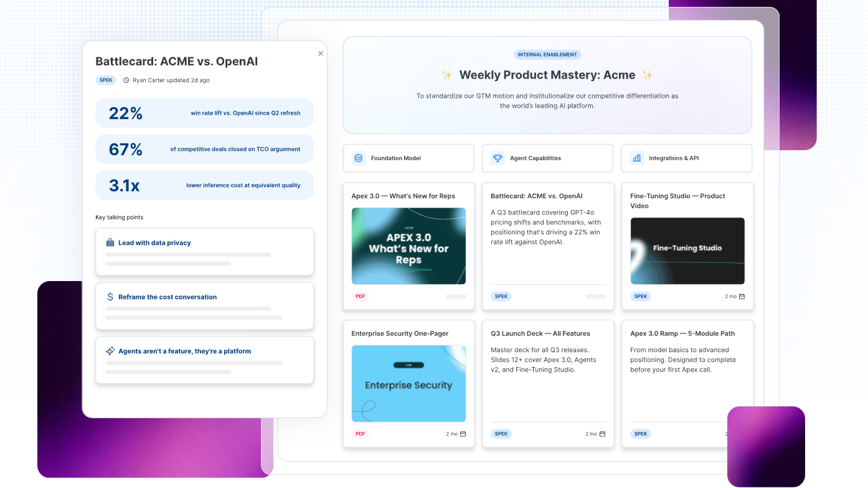Click the briefcase icon for data privacy
Viewport: 868px width, 488px height.
[110, 243]
